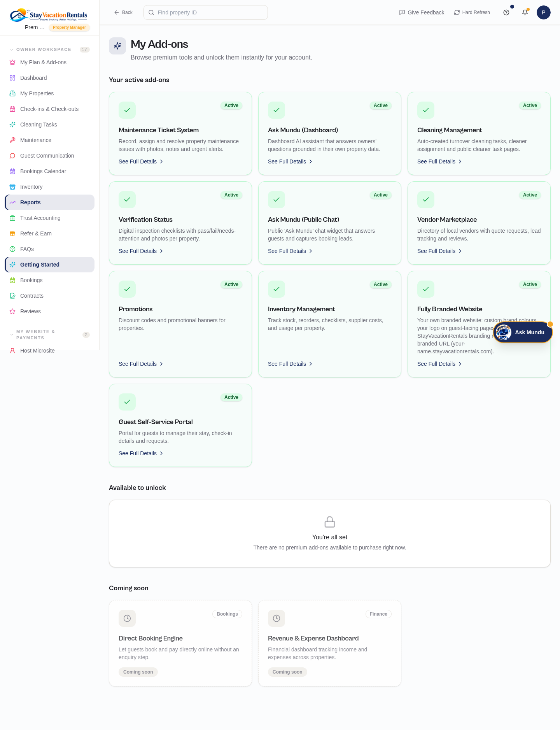Click the Bookings tag on Direct Booking Engine
Screen dimensions: 560x730
click(x=227, y=614)
